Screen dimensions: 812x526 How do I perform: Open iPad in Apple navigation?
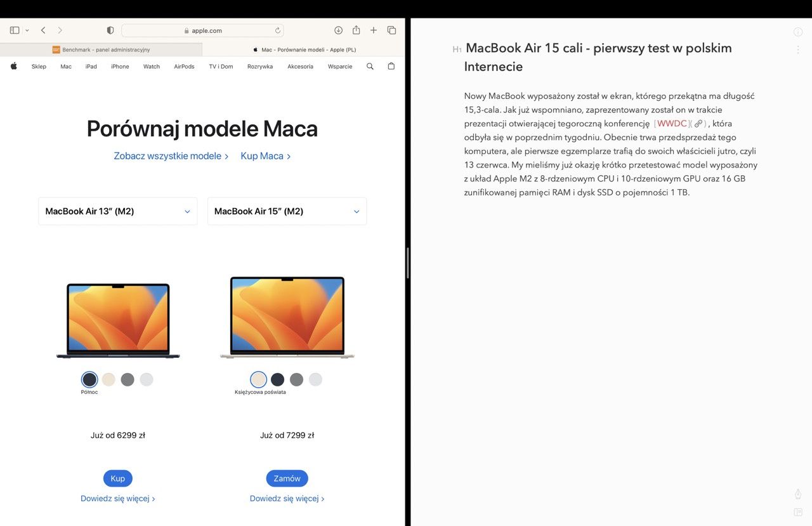91,67
